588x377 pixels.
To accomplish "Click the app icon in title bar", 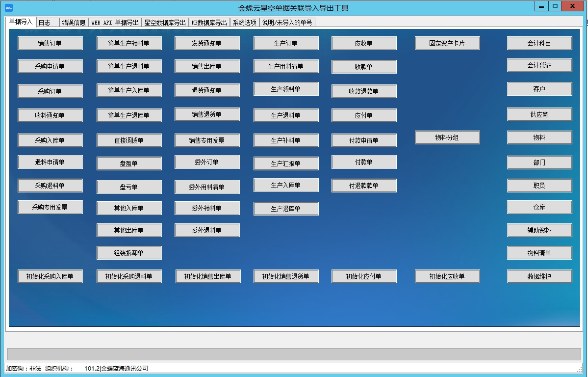I will click(9, 7).
